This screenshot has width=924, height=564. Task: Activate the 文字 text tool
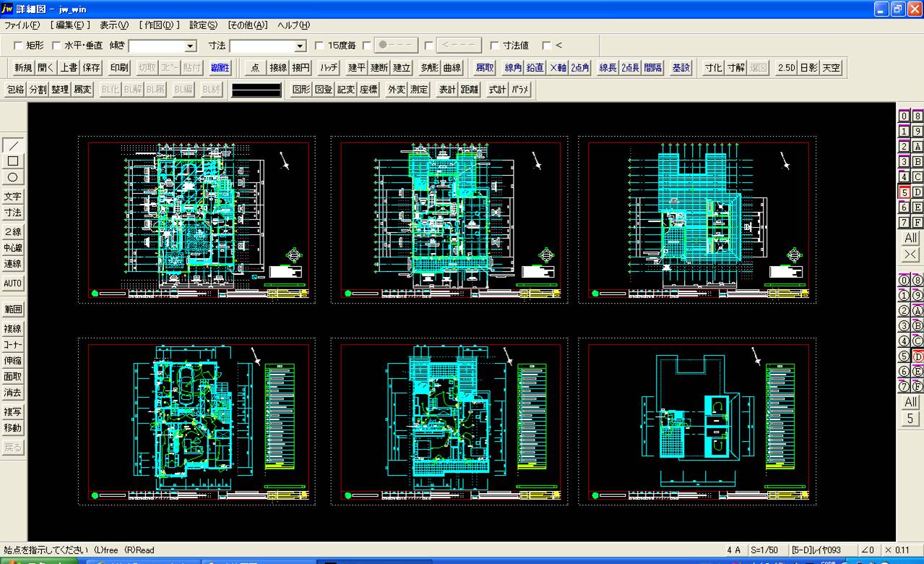13,197
